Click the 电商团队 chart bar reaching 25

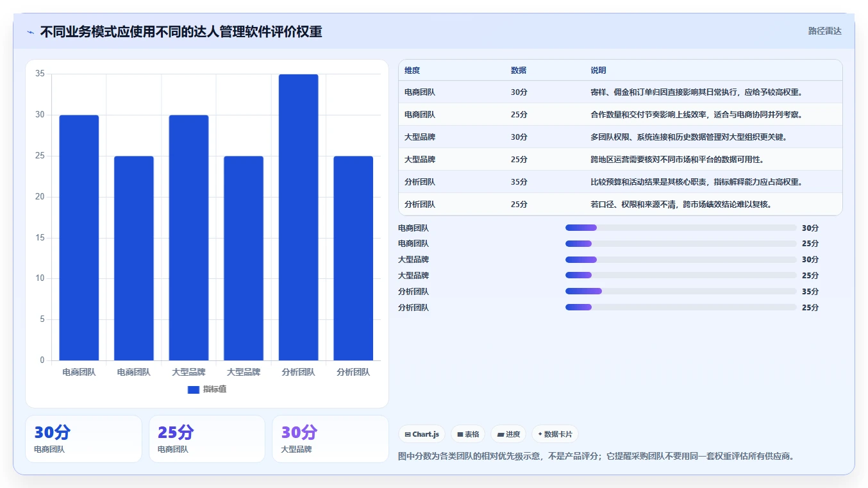click(x=134, y=258)
